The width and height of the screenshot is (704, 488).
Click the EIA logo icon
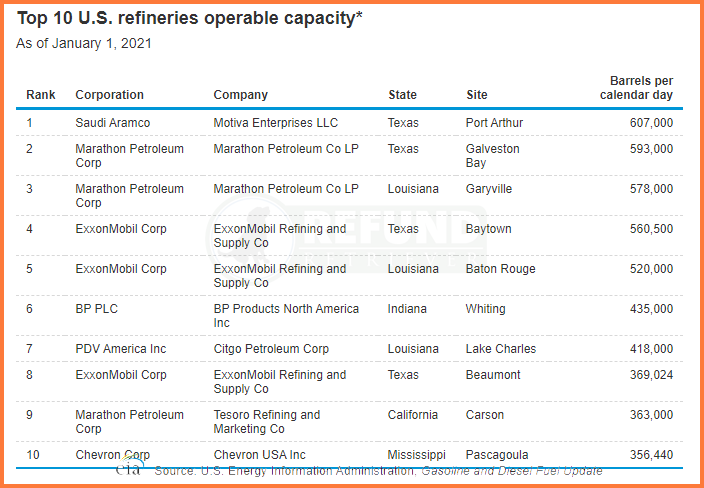coord(130,467)
